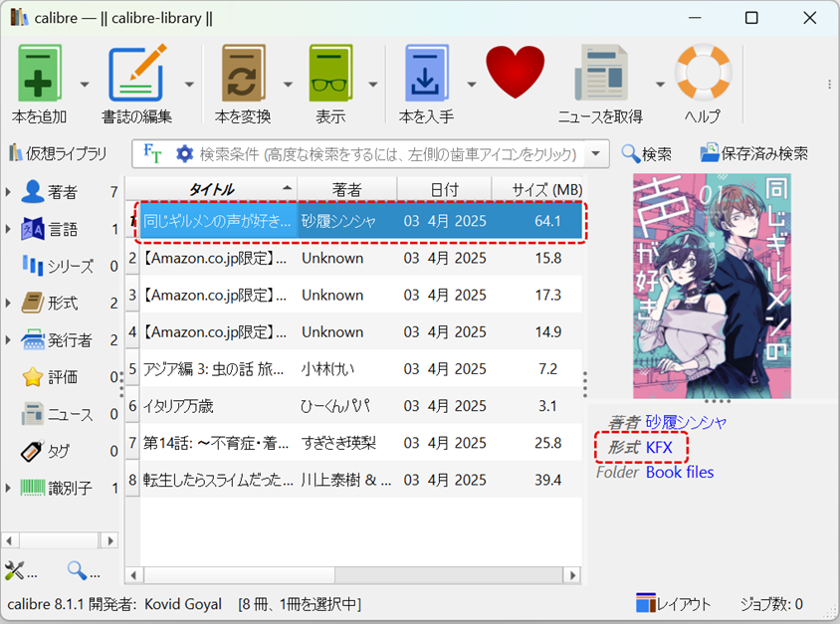
Task: Sort by the タイトル column header
Action: point(212,189)
